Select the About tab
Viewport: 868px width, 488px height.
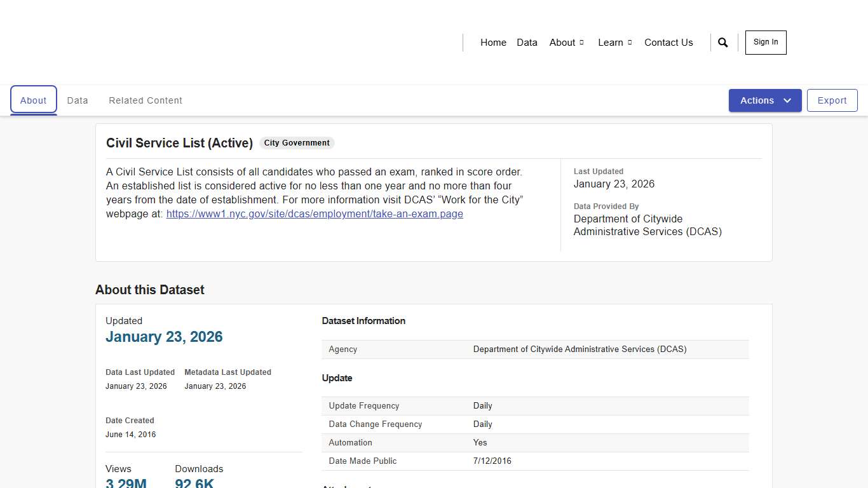tap(33, 100)
